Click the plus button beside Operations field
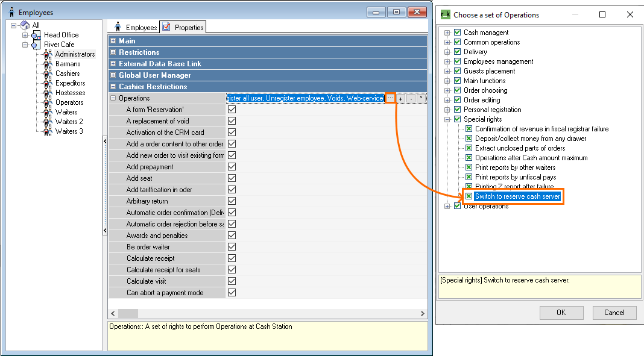 (401, 98)
